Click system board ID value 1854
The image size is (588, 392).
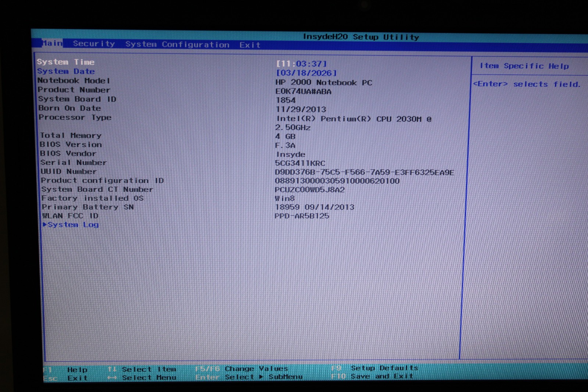point(286,100)
